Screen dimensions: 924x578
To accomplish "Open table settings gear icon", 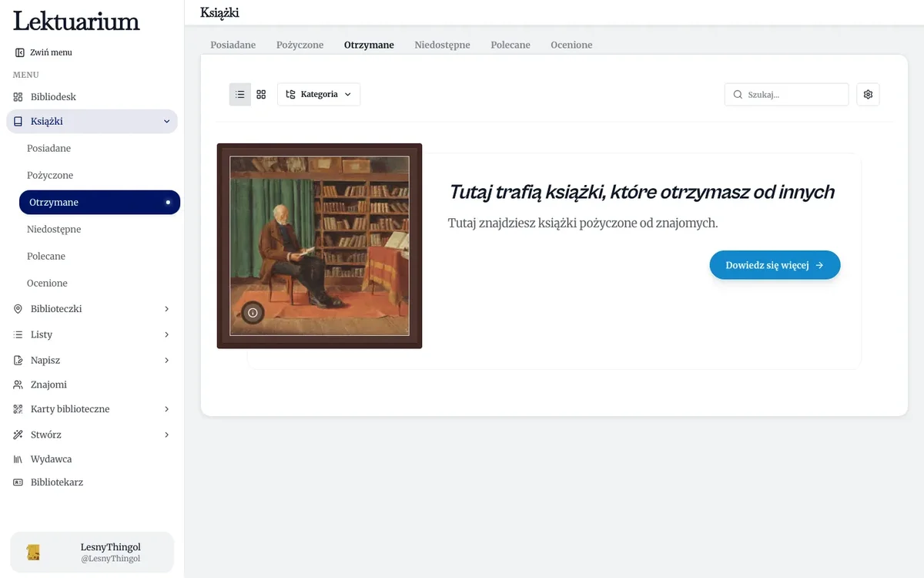I will point(868,94).
